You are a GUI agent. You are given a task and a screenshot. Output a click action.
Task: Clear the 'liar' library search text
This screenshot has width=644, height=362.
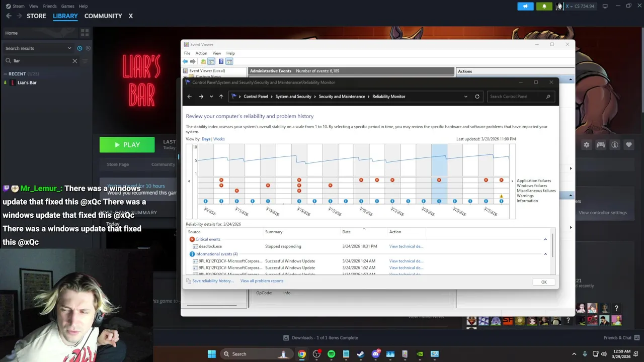tap(74, 61)
